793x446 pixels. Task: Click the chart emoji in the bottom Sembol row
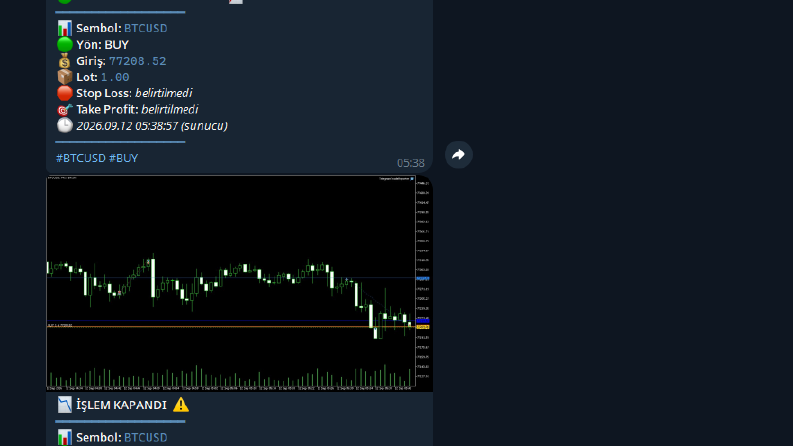click(x=65, y=437)
